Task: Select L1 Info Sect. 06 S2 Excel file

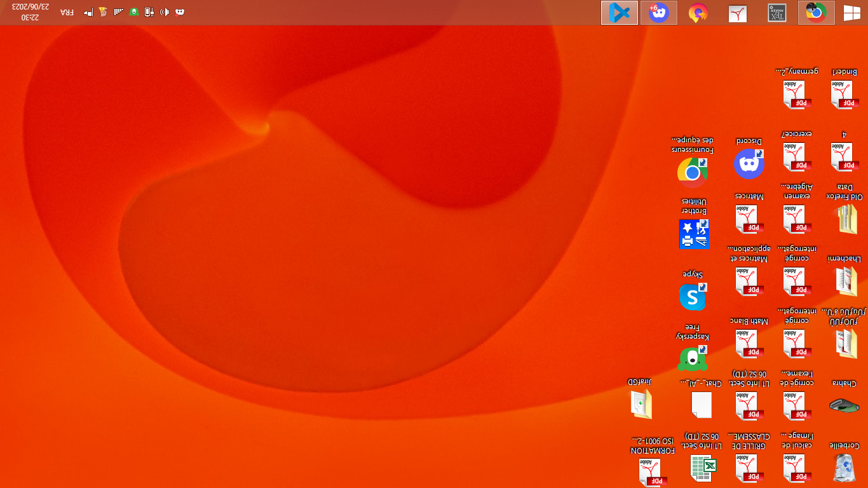Action: pos(702,459)
